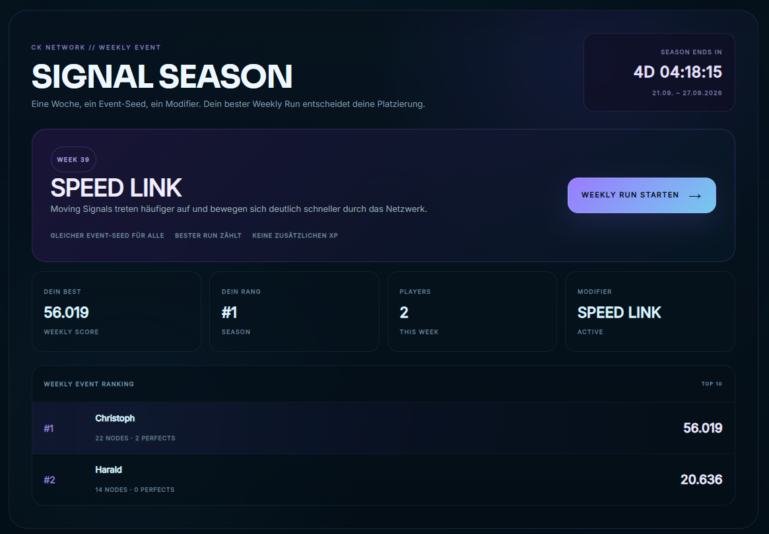The image size is (769, 534).
Task: Click the Modifier SPEED LINK card value
Action: [619, 312]
